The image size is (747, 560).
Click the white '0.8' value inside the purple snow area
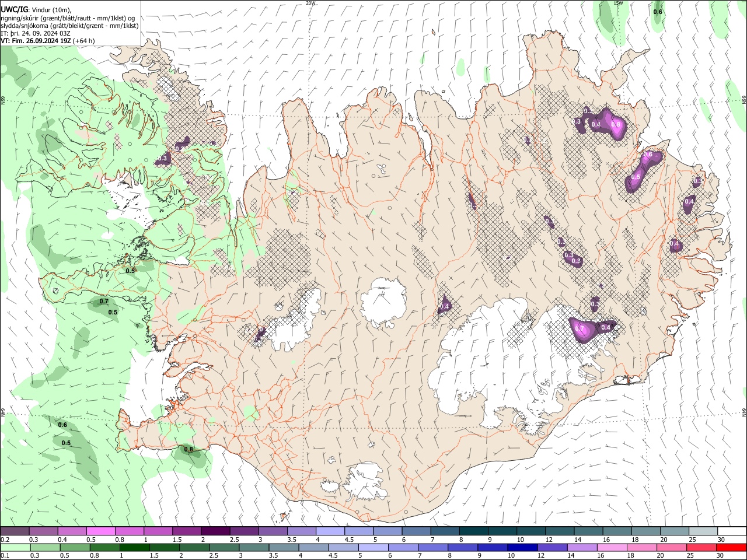pos(615,124)
